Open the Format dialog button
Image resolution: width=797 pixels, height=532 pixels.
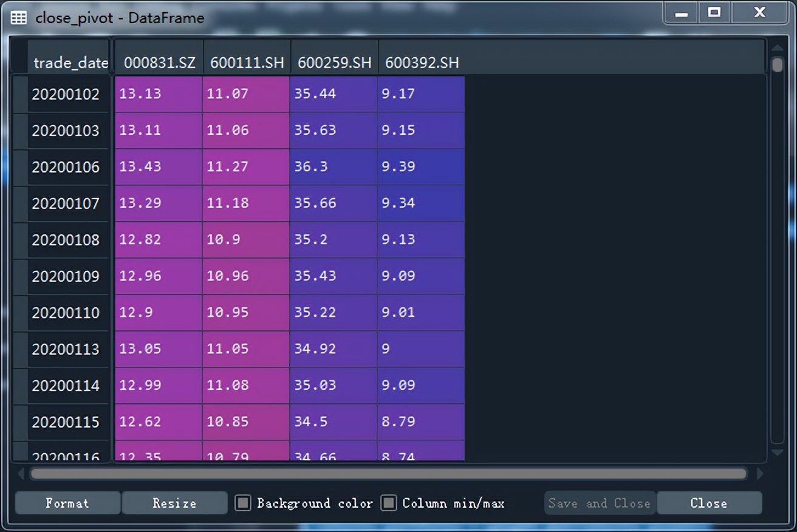coord(67,503)
